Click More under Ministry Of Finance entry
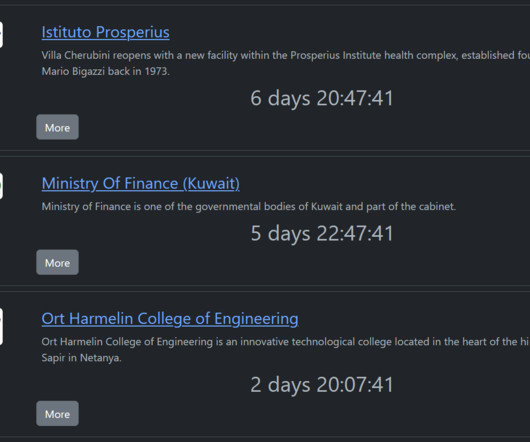The image size is (530, 442). point(57,262)
